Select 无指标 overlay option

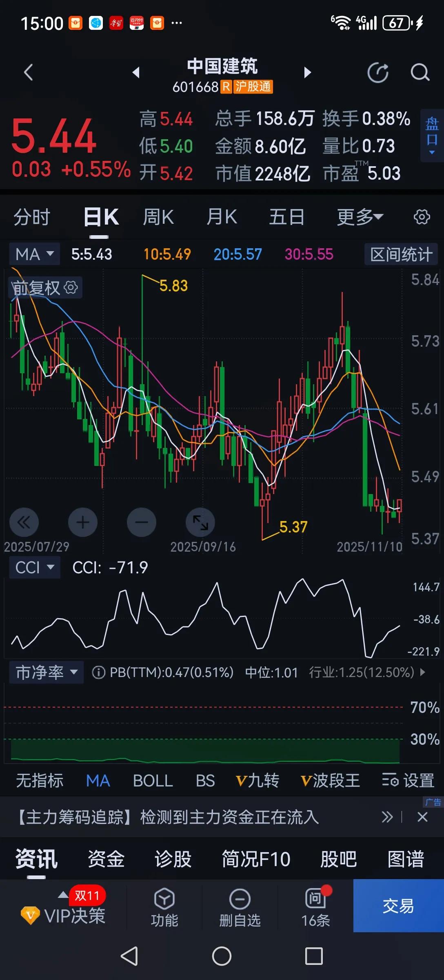coord(40,780)
